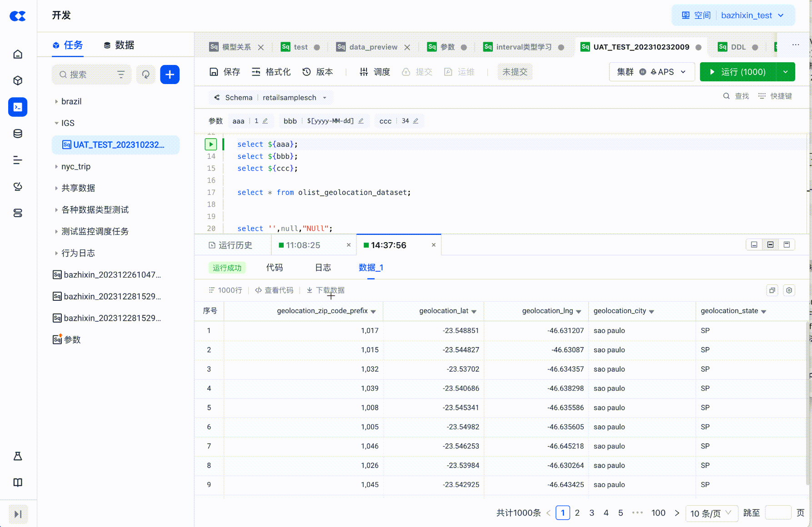Maximize the result panel layout toggle
The height and width of the screenshot is (527, 812).
[x=787, y=245]
